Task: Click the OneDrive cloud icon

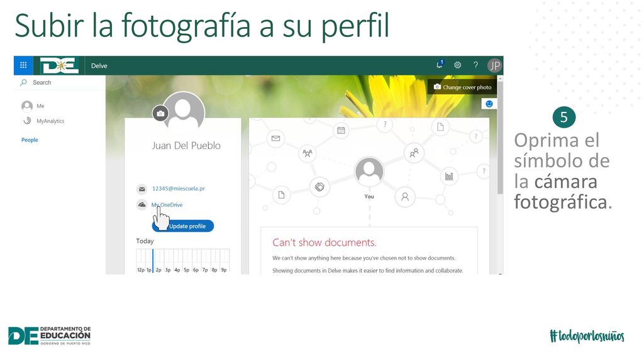Action: click(142, 204)
